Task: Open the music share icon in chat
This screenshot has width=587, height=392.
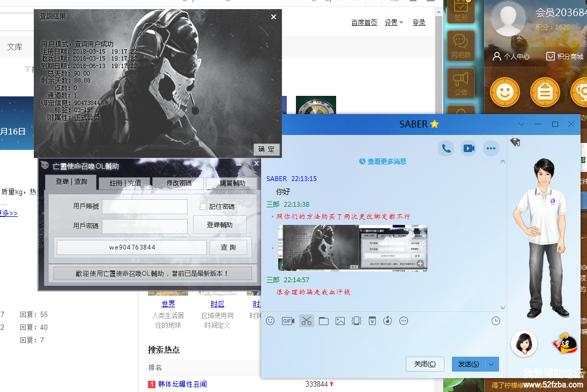Action: [388, 321]
